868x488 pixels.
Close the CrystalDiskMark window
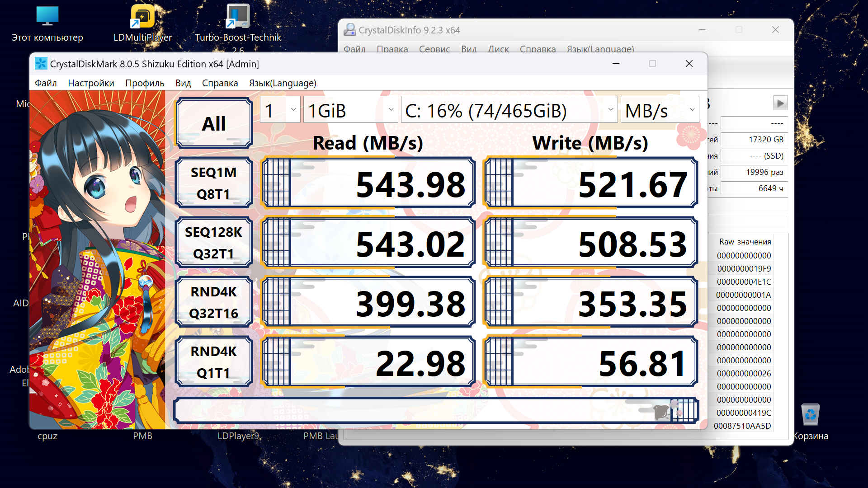click(689, 64)
